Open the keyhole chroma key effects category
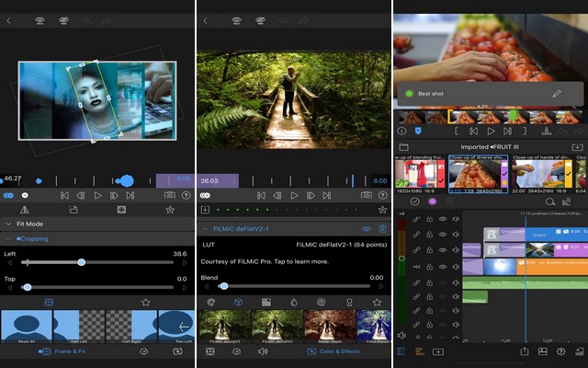 click(349, 303)
